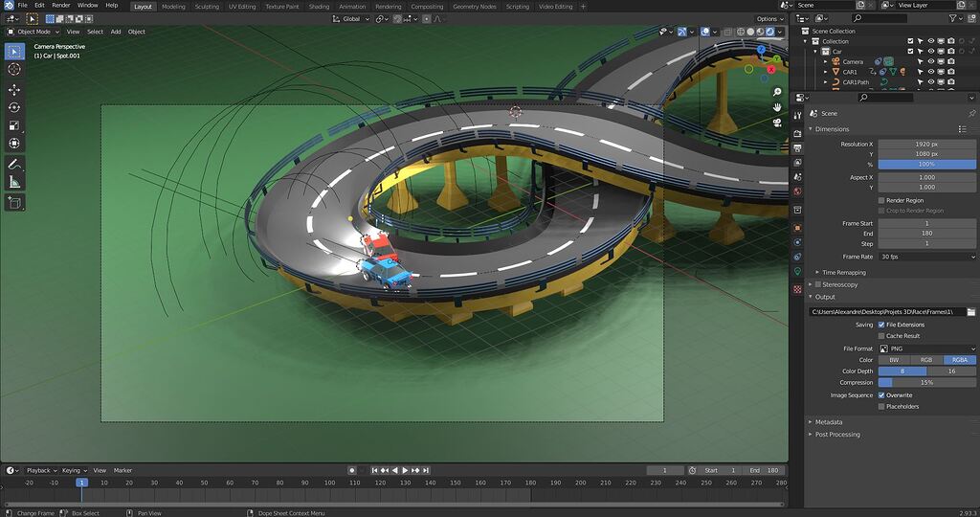Pick the Add Cube tool
The width and height of the screenshot is (980, 517).
pos(14,203)
